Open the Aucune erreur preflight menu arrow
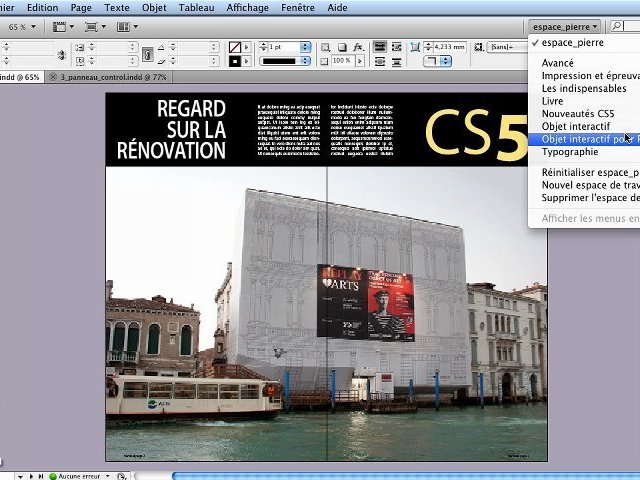Image resolution: width=640 pixels, height=480 pixels. coord(108,476)
